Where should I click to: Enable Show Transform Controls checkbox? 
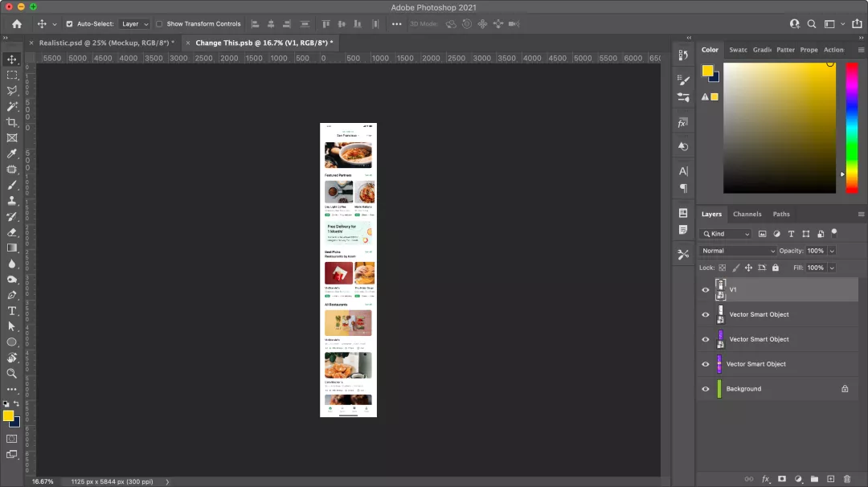coord(159,24)
